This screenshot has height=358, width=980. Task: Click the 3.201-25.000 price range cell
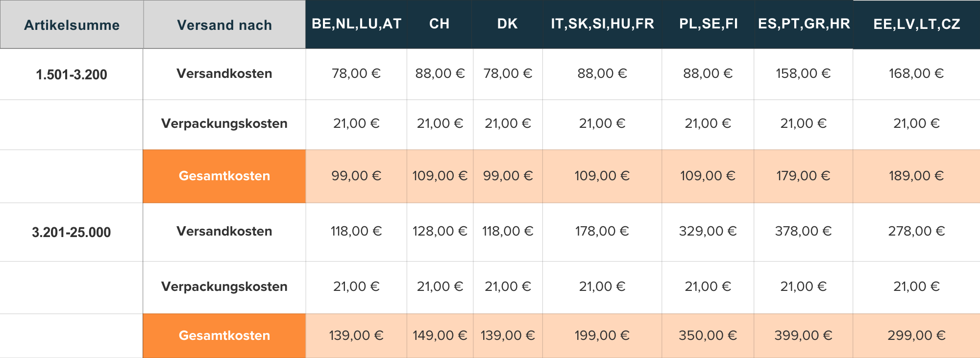72,232
